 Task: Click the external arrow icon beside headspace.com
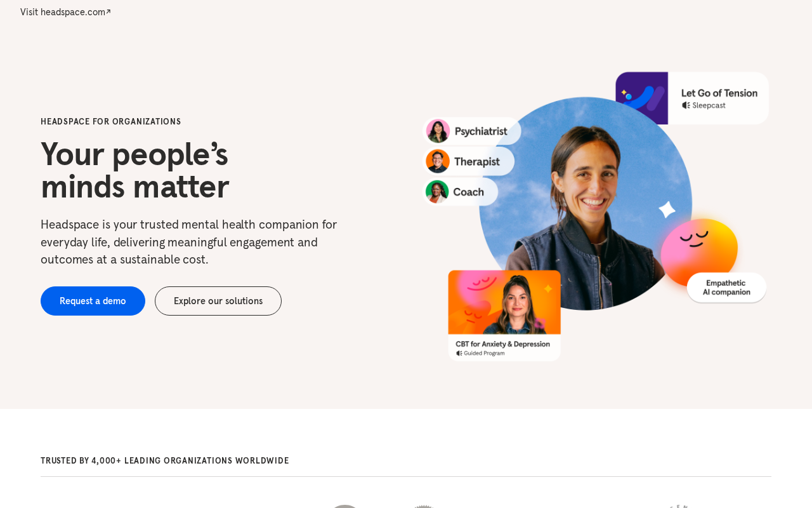click(108, 11)
